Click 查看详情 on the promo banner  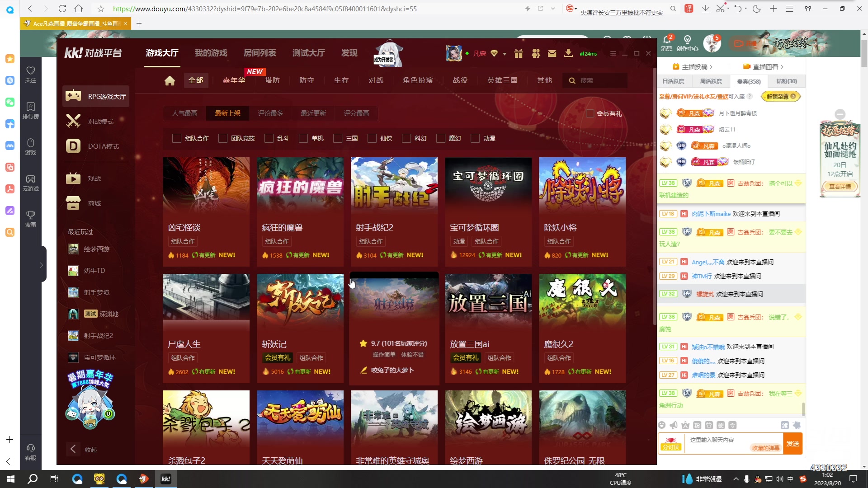coord(840,186)
